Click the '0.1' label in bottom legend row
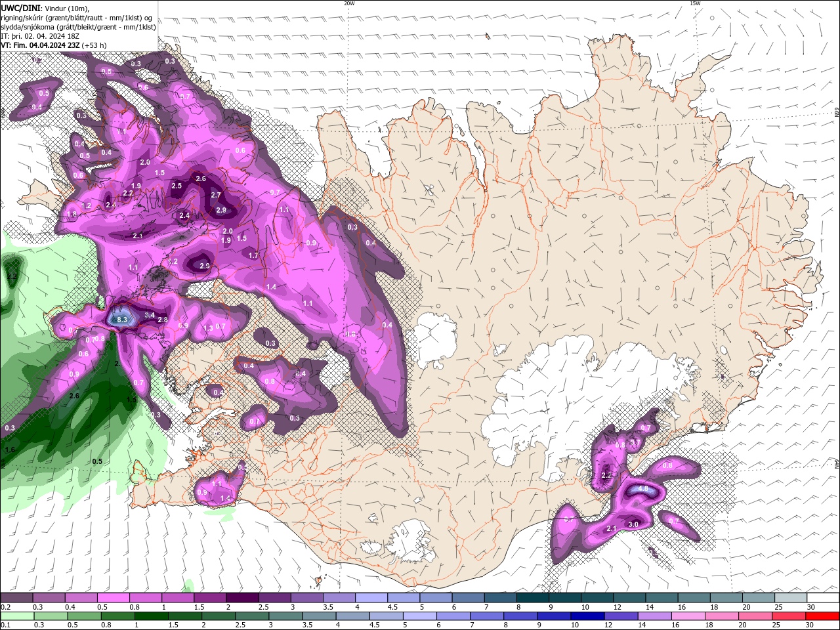840x630 pixels. click(x=5, y=625)
